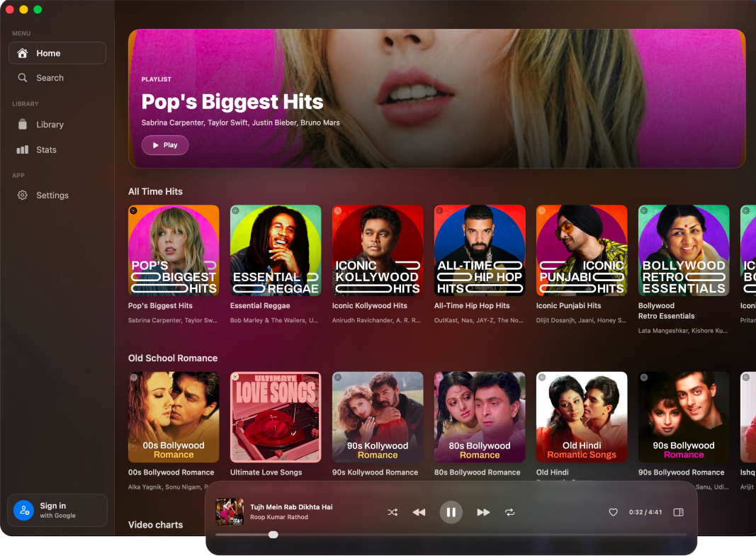Like the song with the heart icon

(614, 512)
